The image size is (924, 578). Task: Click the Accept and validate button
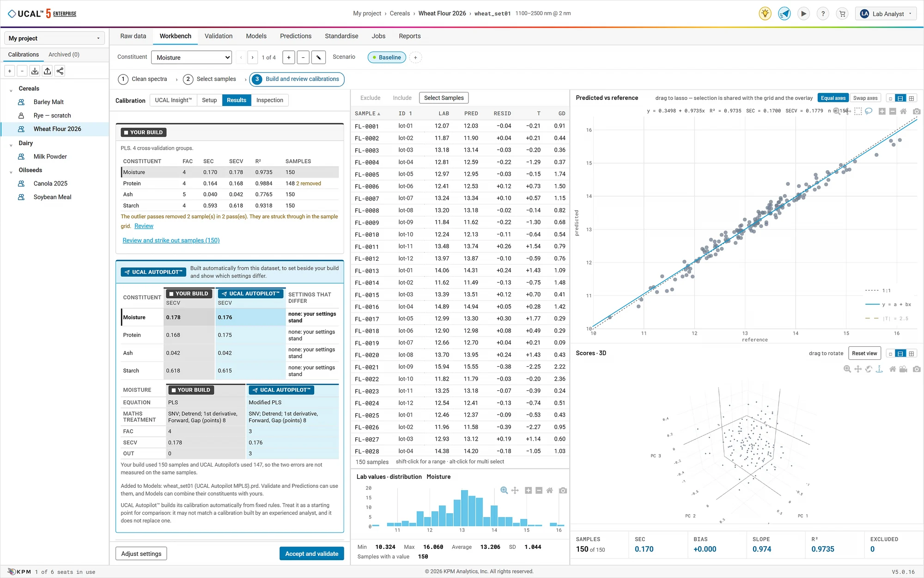[312, 553]
